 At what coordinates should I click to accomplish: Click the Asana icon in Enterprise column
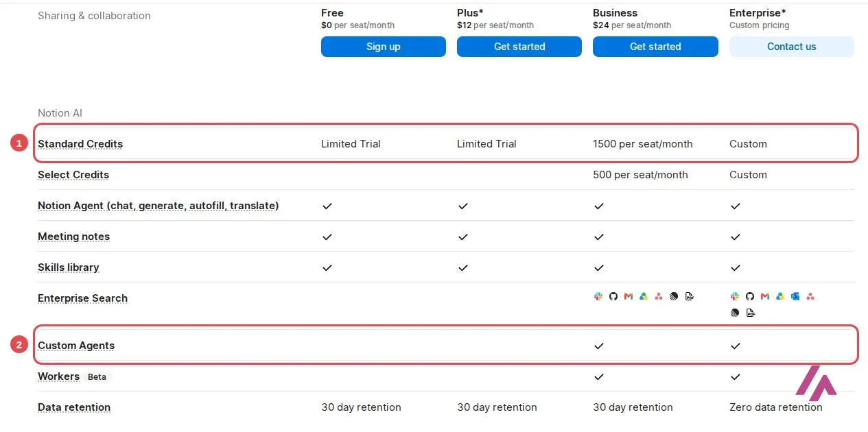pyautogui.click(x=810, y=296)
